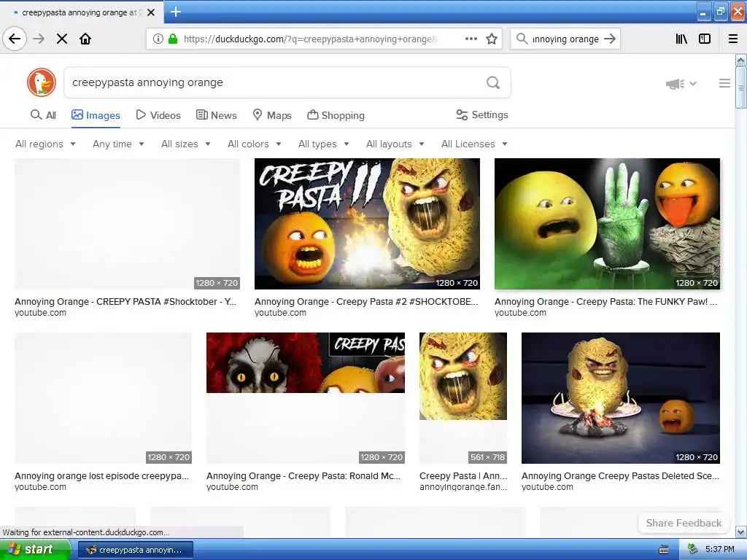The image size is (747, 560).
Task: Open the Deleted Scenes campfire thumbnail
Action: coord(621,397)
